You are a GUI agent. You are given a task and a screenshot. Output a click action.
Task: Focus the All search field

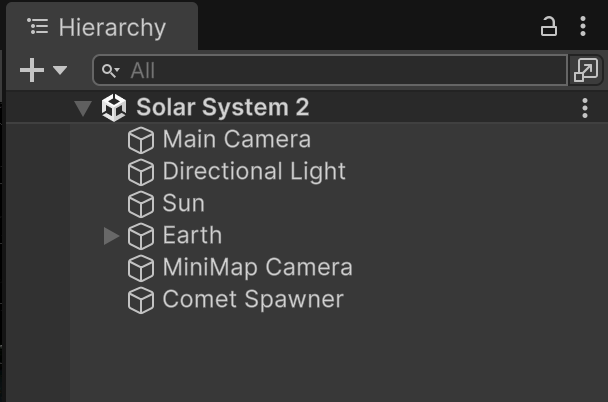(330, 70)
